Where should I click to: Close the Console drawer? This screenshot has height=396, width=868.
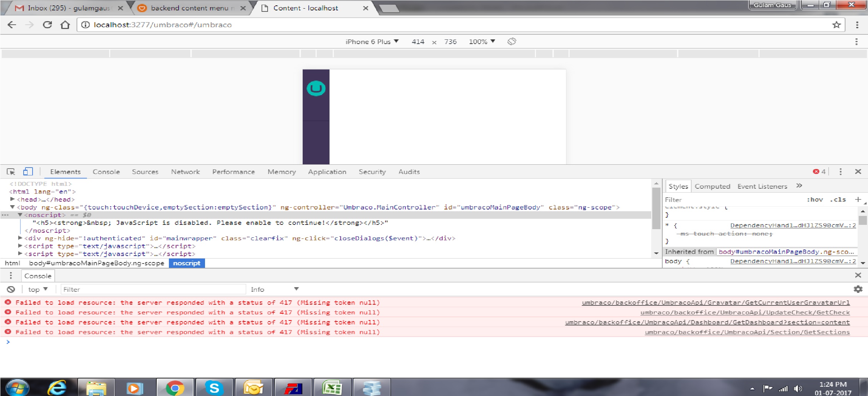[858, 275]
